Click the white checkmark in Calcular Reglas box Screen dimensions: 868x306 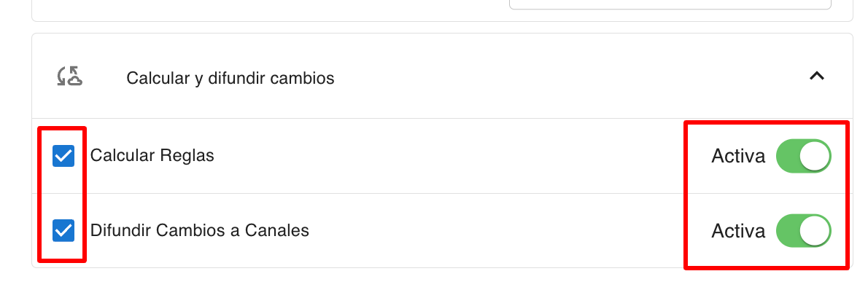click(63, 156)
